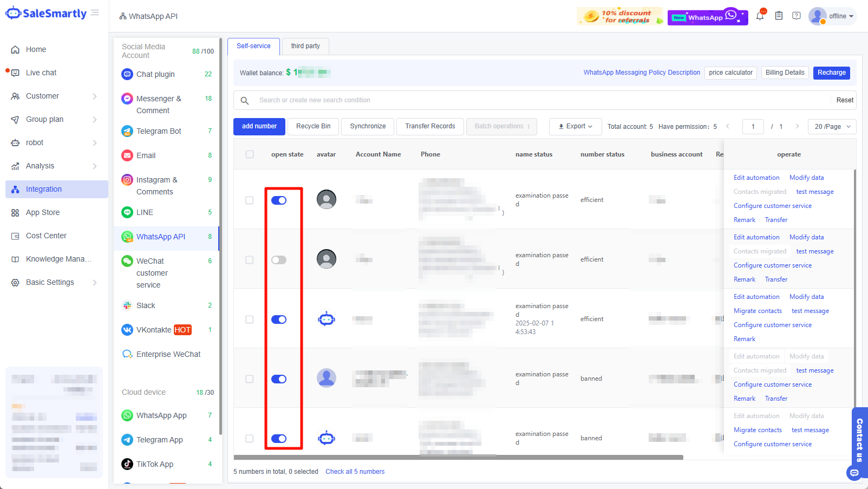The height and width of the screenshot is (489, 868).
Task: Open the 20/Page page size dropdown
Action: point(832,126)
